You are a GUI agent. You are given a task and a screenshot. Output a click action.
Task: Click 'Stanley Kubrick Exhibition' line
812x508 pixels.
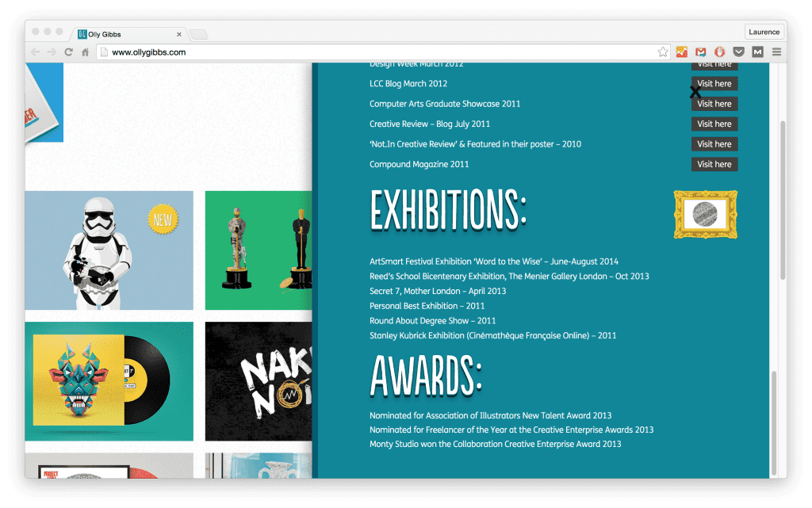point(493,335)
